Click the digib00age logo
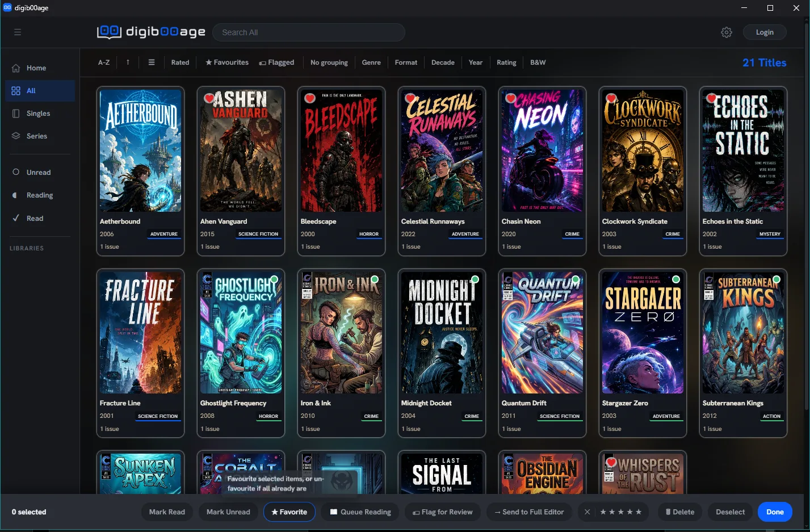 click(151, 32)
